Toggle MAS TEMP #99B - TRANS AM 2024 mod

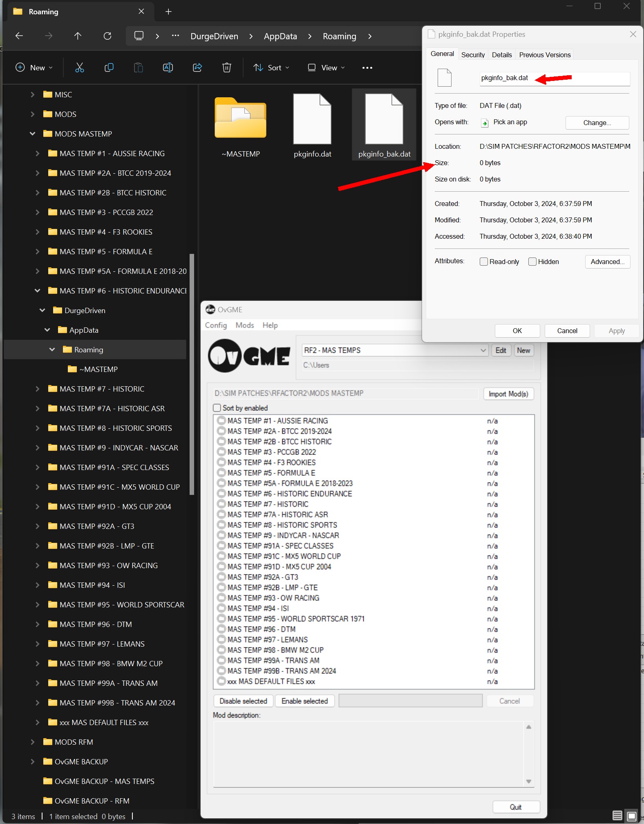pos(221,671)
